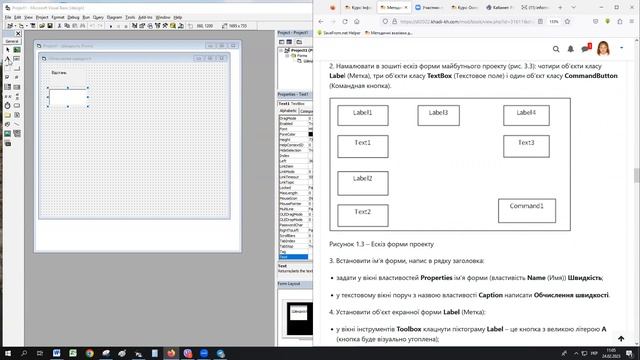Open SaveFrom.net Helper bookmark
640x360 pixels.
pyautogui.click(x=339, y=33)
